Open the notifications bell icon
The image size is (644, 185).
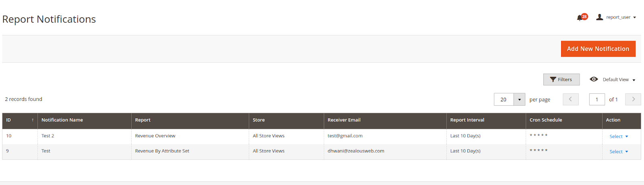580,18
